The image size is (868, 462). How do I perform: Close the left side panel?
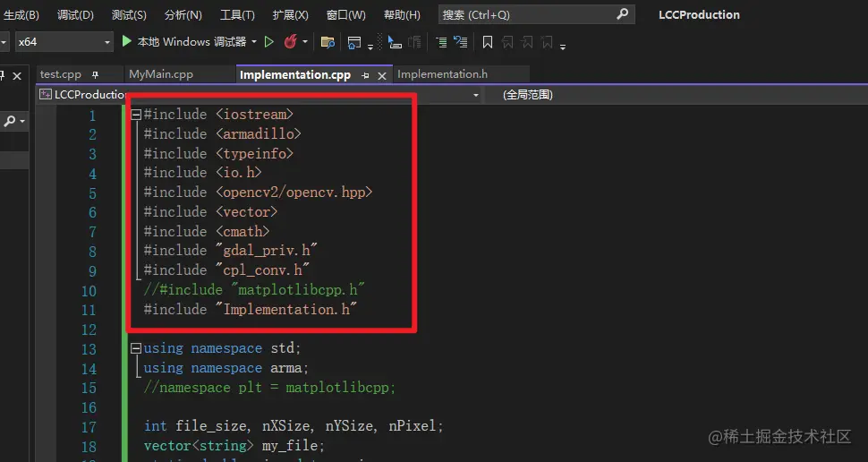click(17, 76)
